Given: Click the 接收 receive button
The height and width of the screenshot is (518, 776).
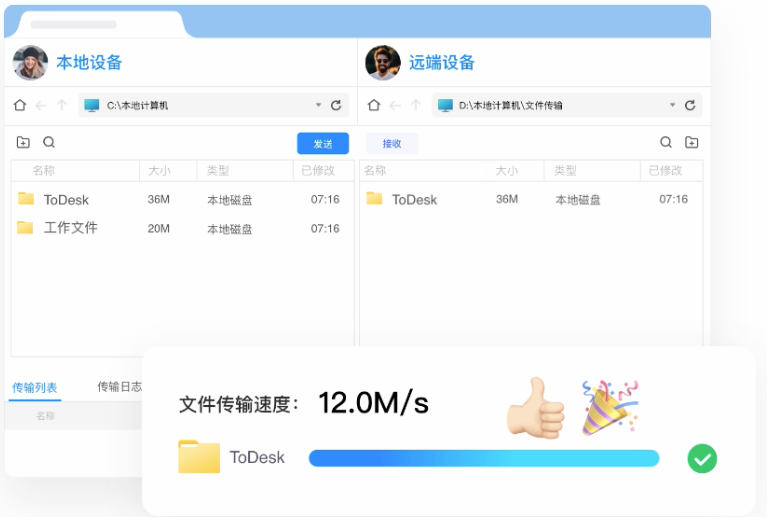Looking at the screenshot, I should point(392,143).
